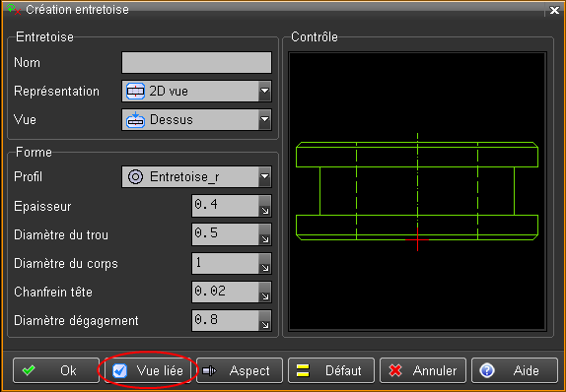Click the red X Annuler icon
Viewport: 566px width, 392px height.
(x=395, y=370)
